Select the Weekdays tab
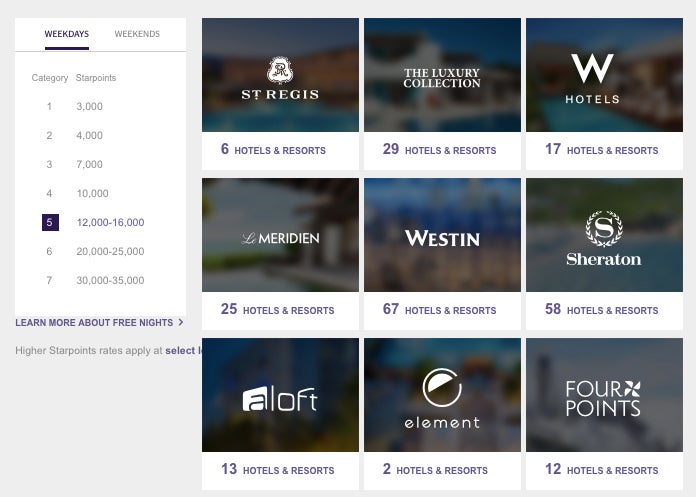This screenshot has height=497, width=696. 67,34
